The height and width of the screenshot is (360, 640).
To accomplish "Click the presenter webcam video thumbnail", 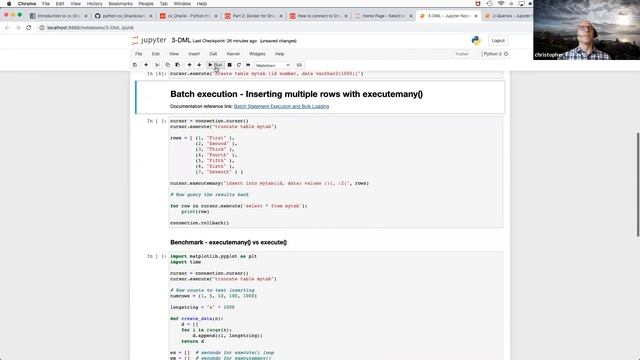I will (x=587, y=30).
